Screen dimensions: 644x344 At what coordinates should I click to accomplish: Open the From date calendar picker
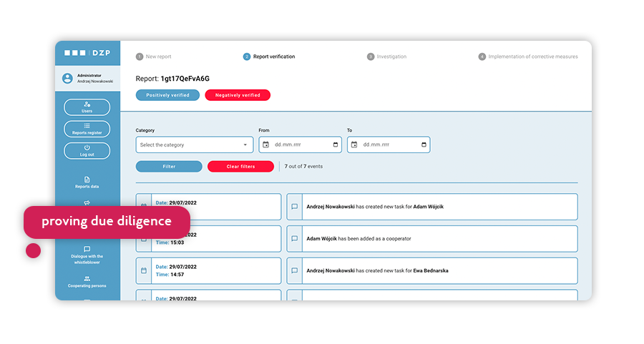click(336, 145)
